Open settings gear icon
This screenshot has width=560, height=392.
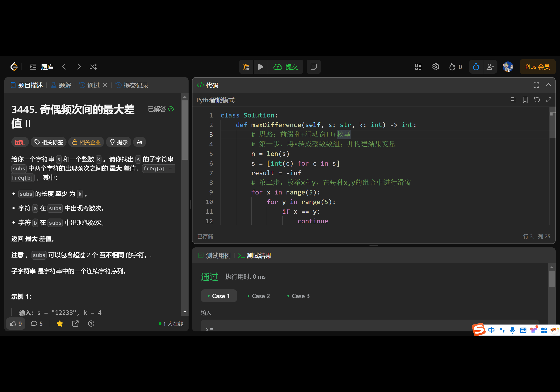click(x=436, y=67)
